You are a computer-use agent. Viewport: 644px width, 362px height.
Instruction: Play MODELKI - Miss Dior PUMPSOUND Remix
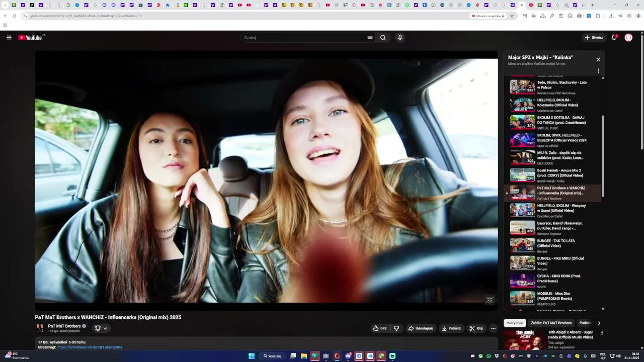[552, 298]
